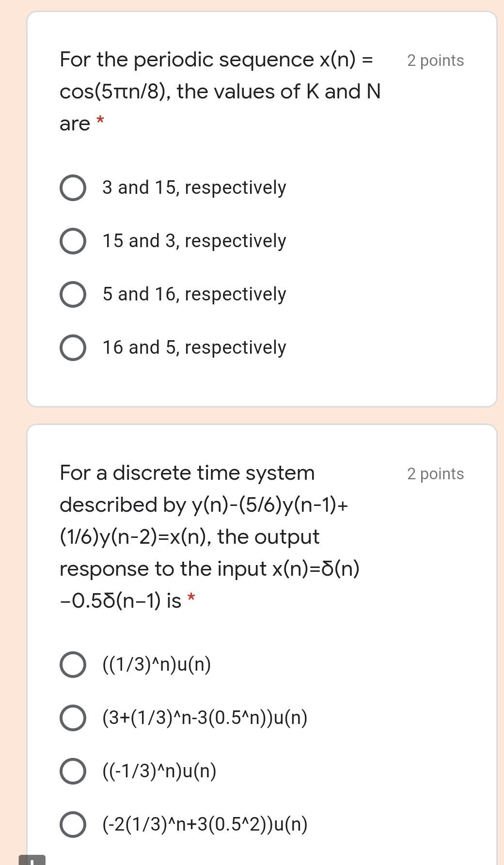The width and height of the screenshot is (504, 865).
Task: Click the red required asterisk after 'are'
Action: pyautogui.click(x=100, y=120)
